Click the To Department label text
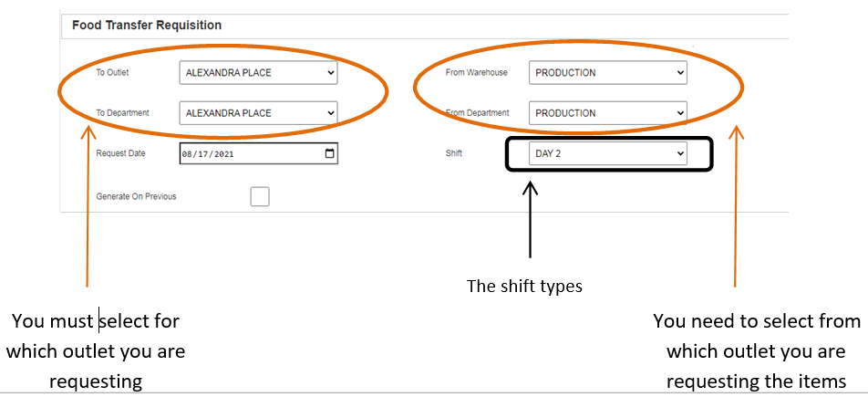868x397 pixels. 122,113
